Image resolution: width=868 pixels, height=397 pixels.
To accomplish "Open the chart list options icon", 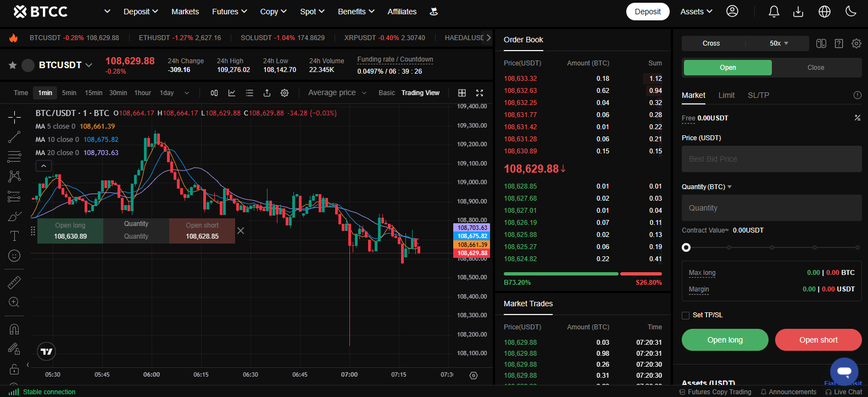I will point(249,93).
